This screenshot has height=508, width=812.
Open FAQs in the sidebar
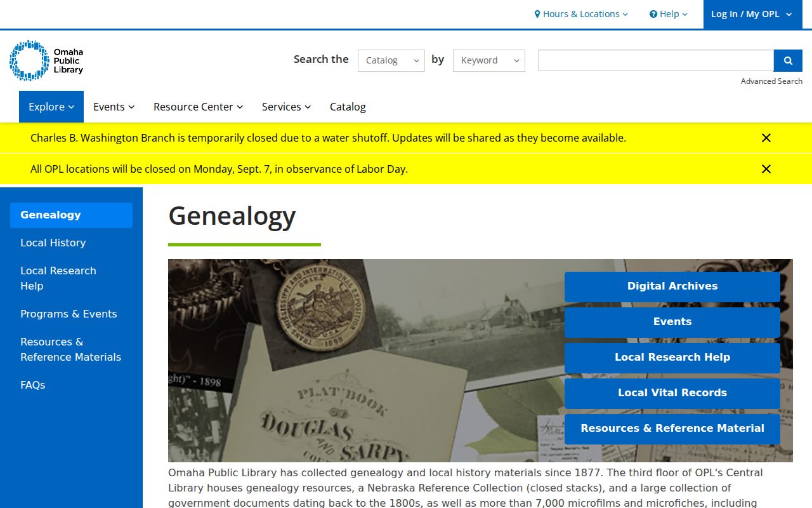coord(71,385)
